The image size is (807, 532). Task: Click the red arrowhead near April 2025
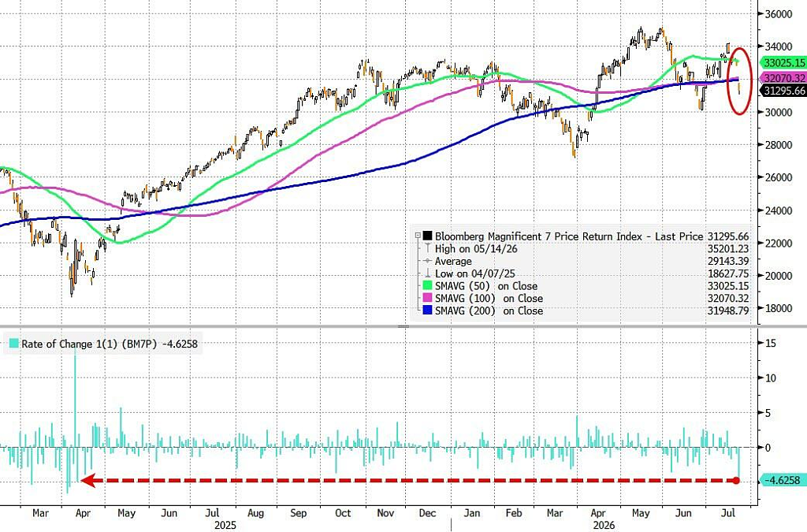pyautogui.click(x=88, y=481)
